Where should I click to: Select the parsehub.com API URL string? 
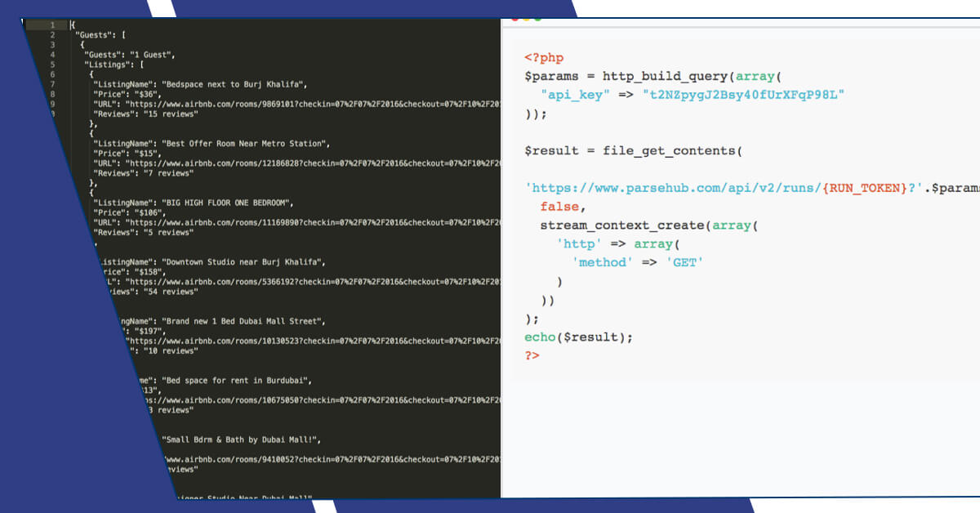coord(724,188)
